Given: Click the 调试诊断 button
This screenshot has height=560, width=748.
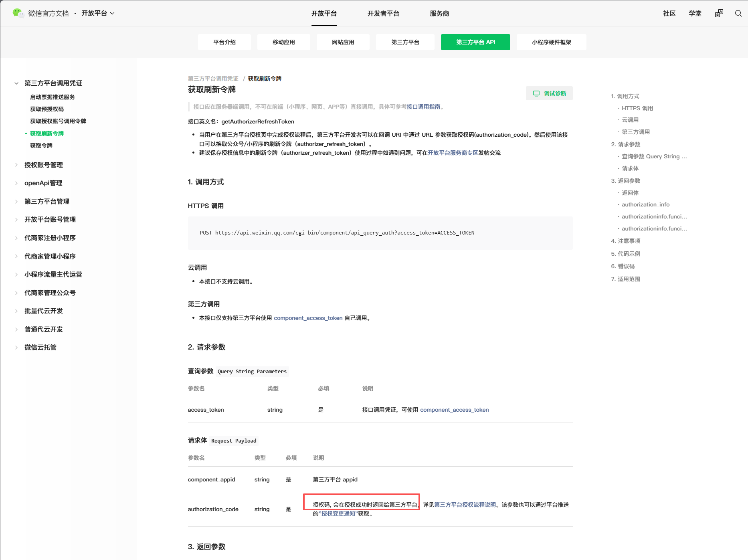Looking at the screenshot, I should pos(549,93).
